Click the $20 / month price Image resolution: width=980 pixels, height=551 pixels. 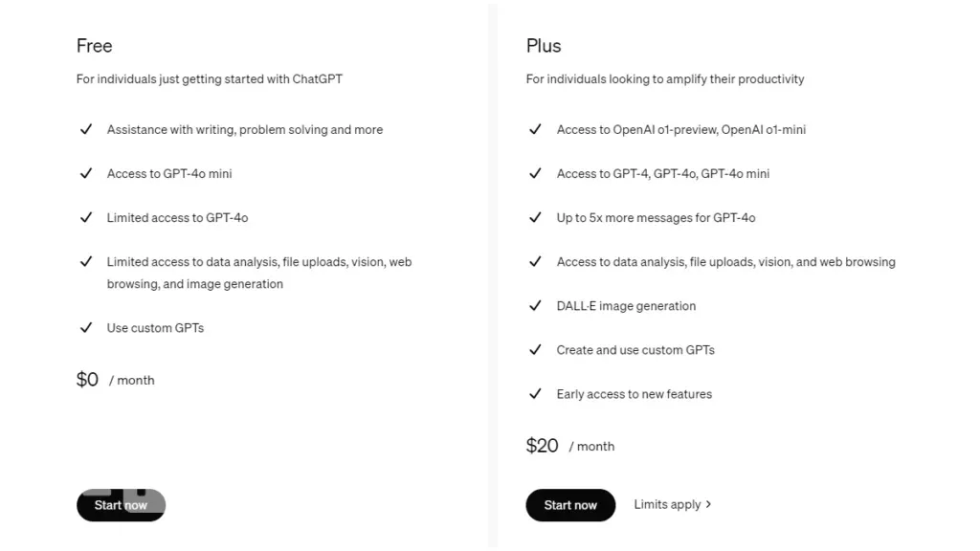569,446
